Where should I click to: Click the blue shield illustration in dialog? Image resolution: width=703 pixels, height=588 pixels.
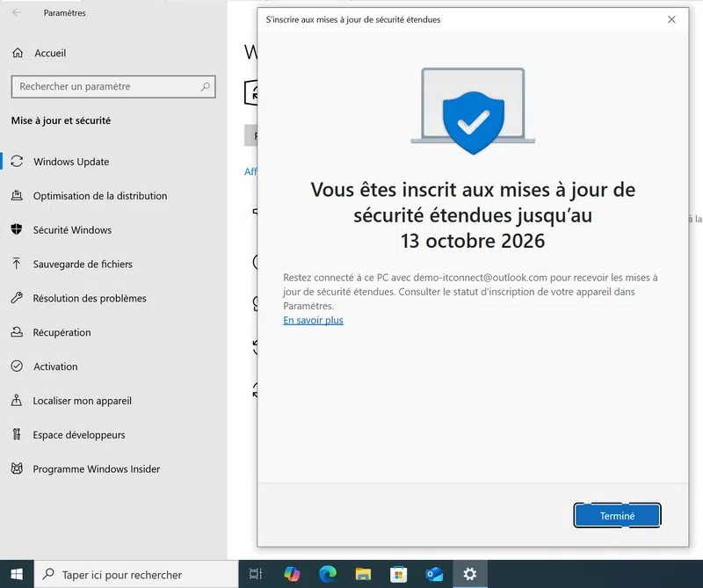coord(474,122)
